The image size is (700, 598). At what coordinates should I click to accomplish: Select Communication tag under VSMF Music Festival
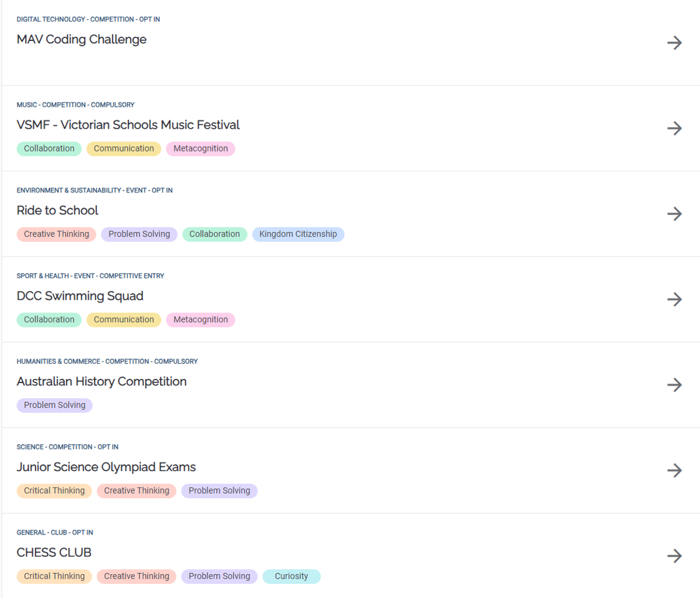[x=124, y=149]
